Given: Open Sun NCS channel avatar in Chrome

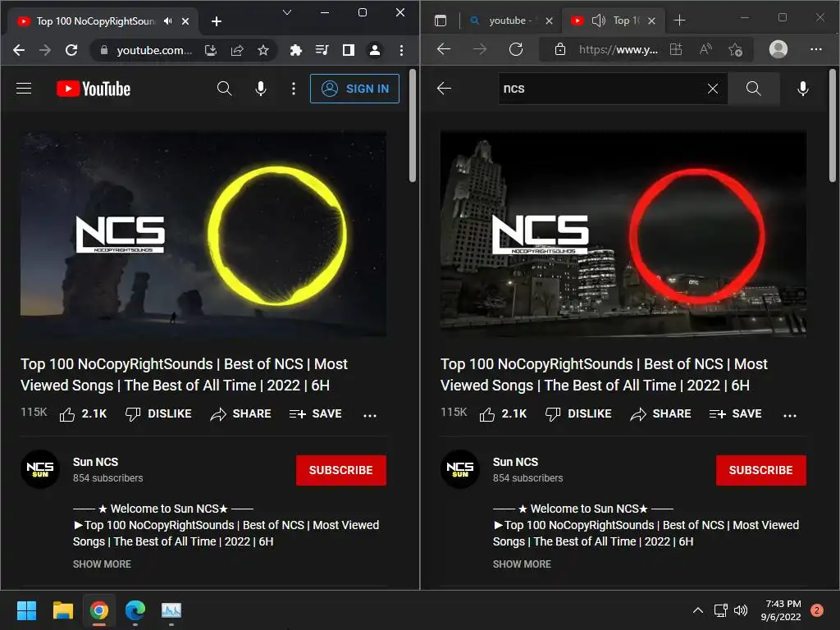Looking at the screenshot, I should pyautogui.click(x=39, y=469).
